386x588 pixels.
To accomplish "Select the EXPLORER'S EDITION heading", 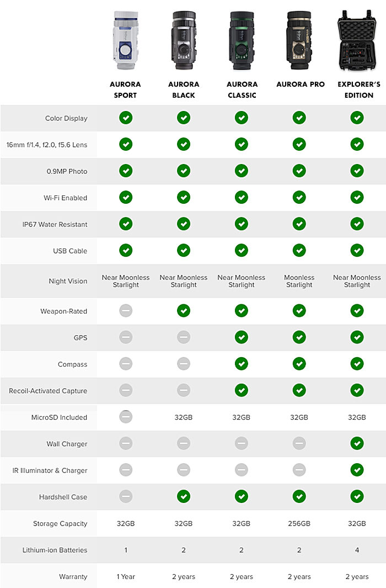I will 358,89.
